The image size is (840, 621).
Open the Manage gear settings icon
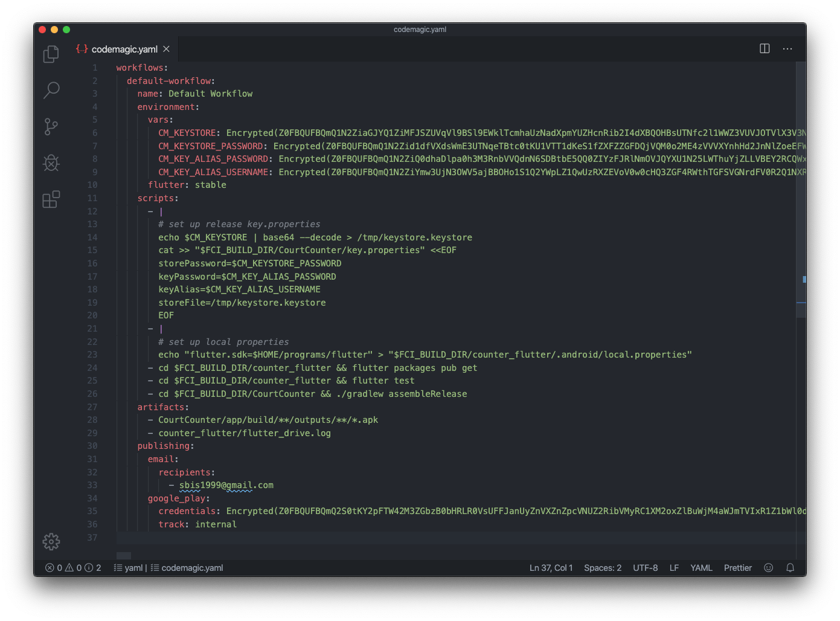(x=51, y=541)
